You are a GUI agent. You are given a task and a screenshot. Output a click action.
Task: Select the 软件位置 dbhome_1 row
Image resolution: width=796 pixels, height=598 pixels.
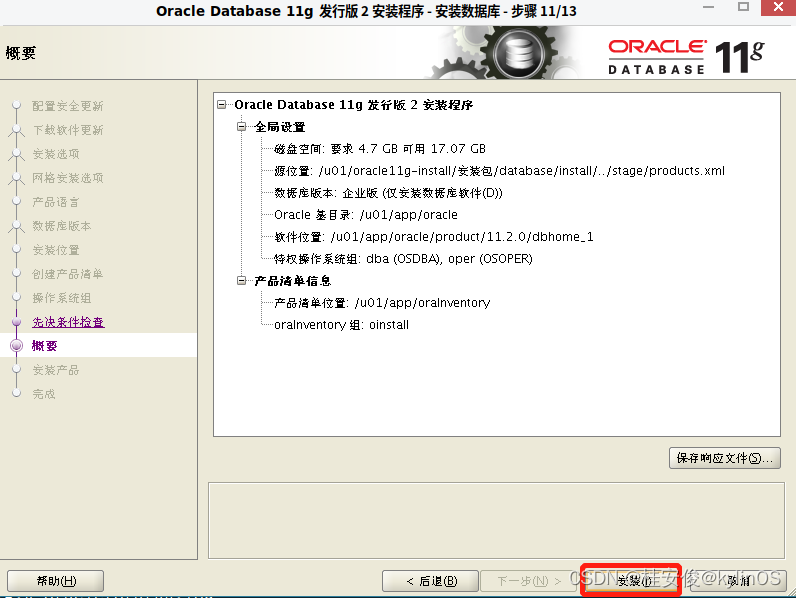(x=434, y=237)
